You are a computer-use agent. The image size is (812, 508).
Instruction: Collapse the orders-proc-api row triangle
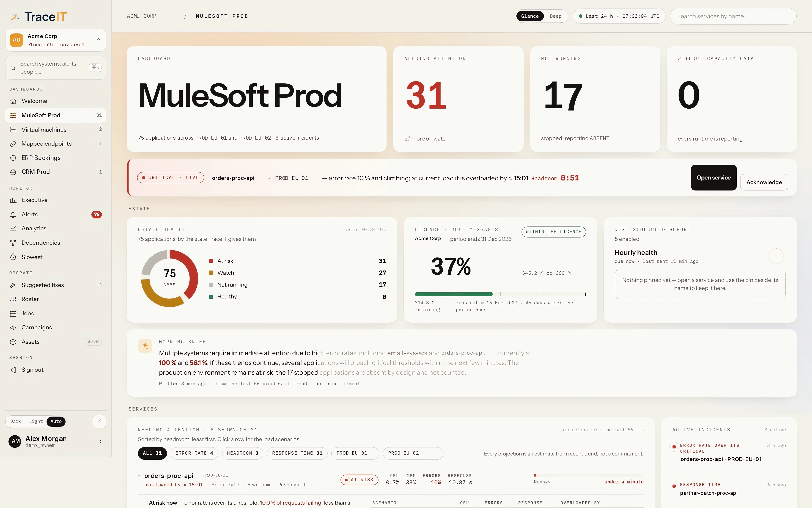point(139,476)
